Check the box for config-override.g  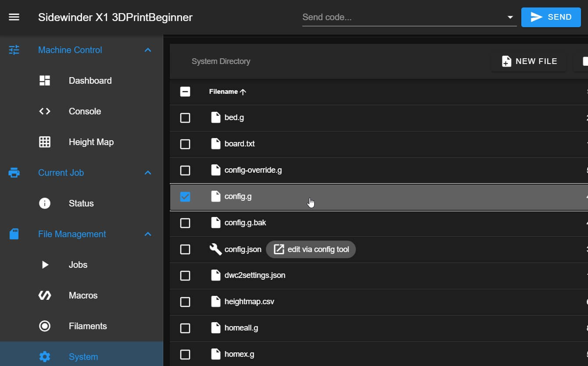[185, 171]
